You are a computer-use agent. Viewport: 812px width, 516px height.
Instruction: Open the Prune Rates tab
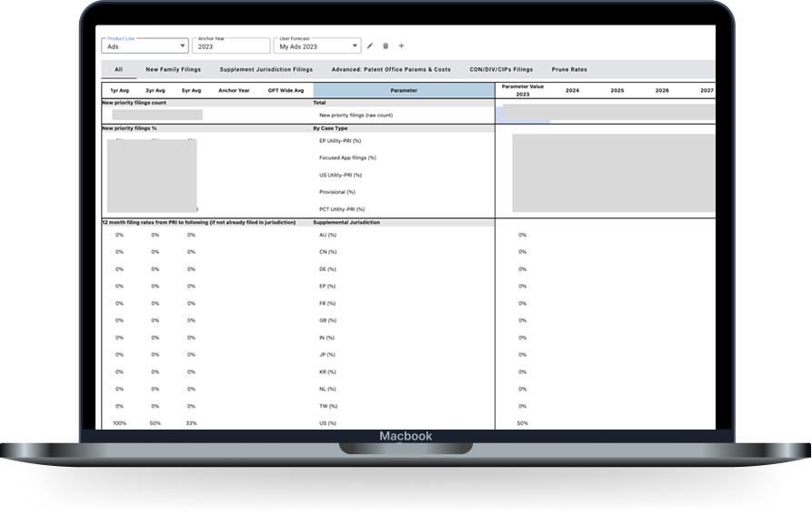tap(569, 69)
